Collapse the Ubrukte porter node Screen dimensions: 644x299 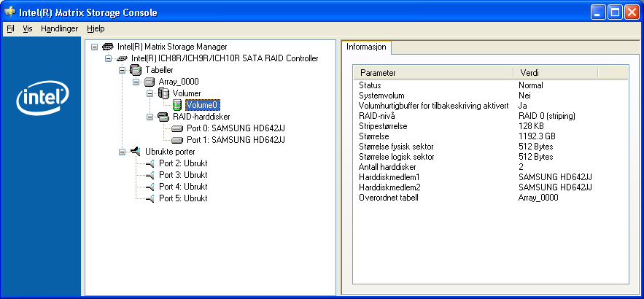pos(122,152)
